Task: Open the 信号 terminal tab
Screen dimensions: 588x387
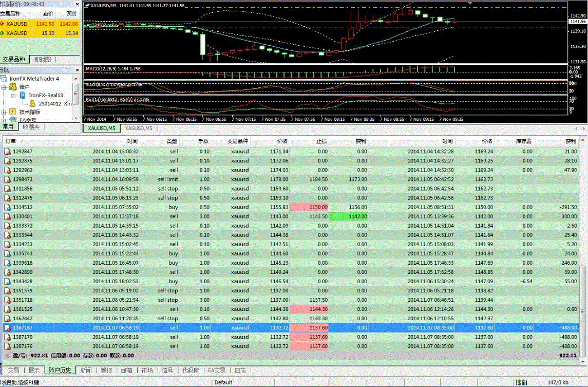Action: click(x=167, y=370)
